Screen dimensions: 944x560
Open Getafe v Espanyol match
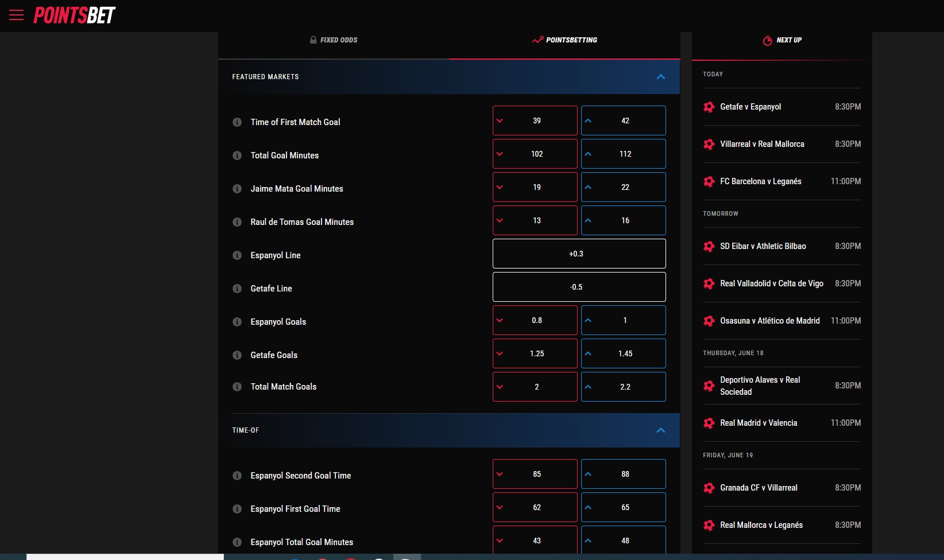tap(782, 107)
